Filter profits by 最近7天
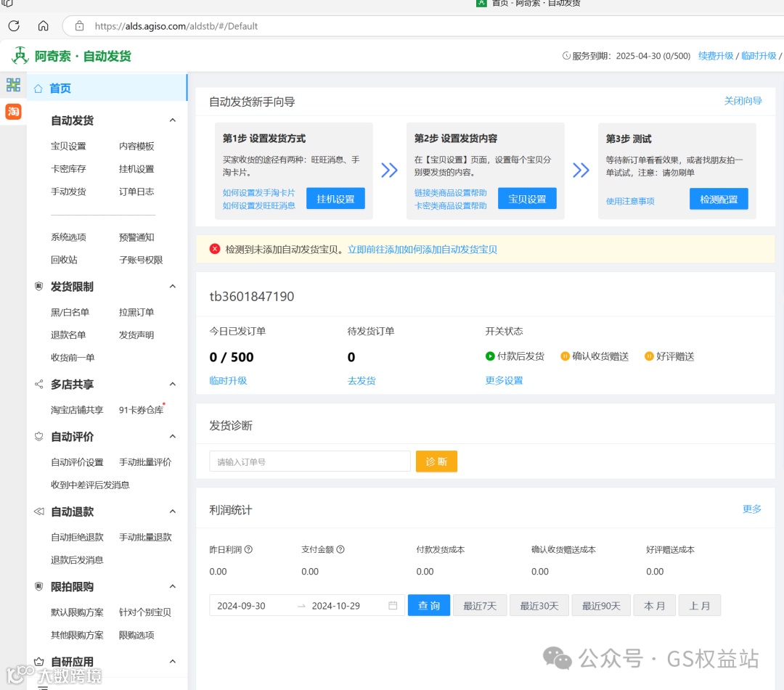Screen dimensions: 784x690 click(x=480, y=606)
